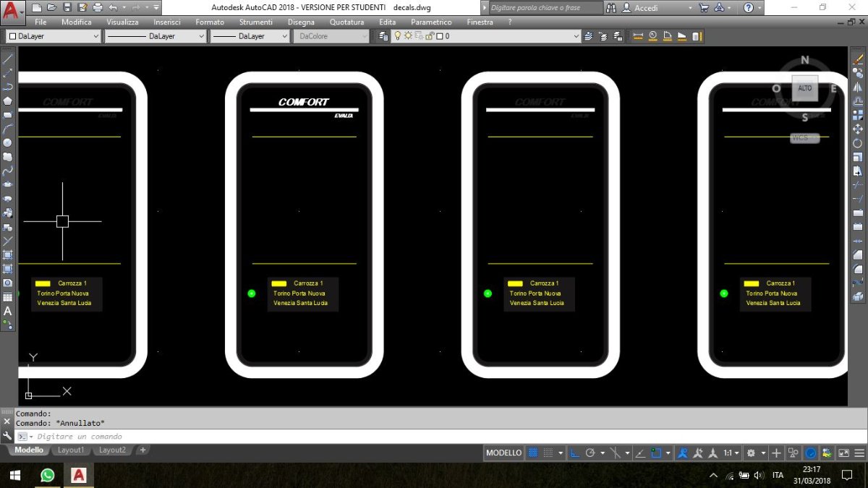Open the DaLayer color control dropdown
This screenshot has width=868, height=488.
coord(54,36)
